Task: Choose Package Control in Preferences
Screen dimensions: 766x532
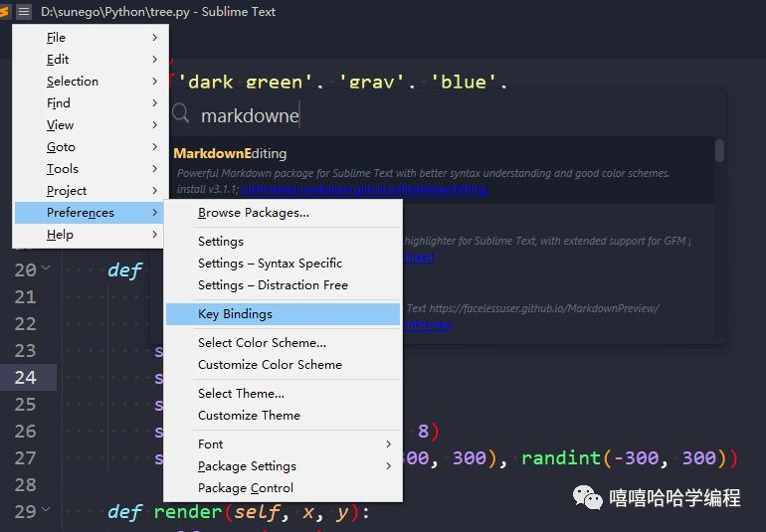Action: [x=283, y=488]
